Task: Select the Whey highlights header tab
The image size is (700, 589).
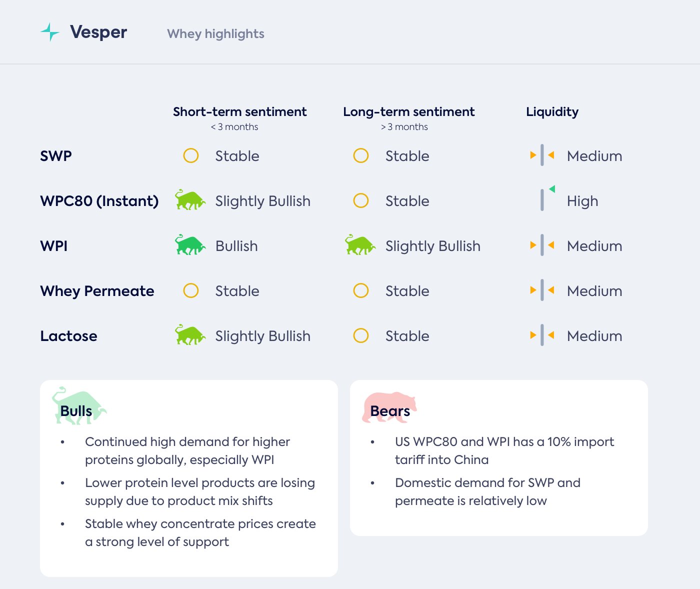Action: pyautogui.click(x=215, y=33)
